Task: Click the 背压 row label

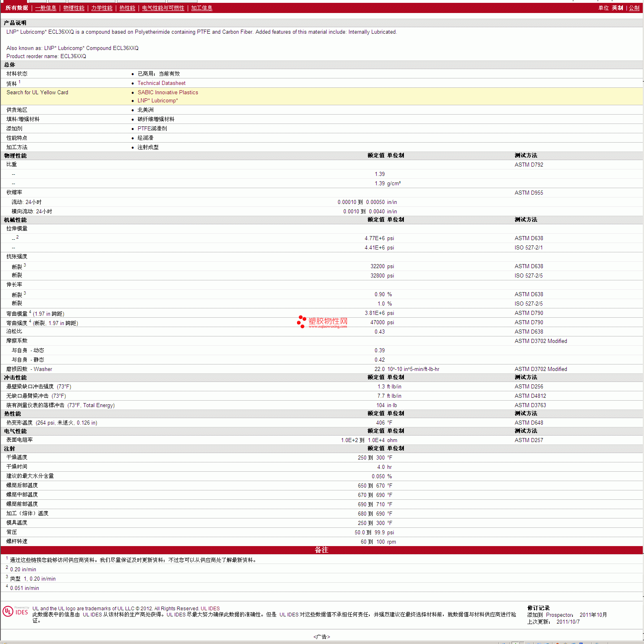Action: click(12, 532)
